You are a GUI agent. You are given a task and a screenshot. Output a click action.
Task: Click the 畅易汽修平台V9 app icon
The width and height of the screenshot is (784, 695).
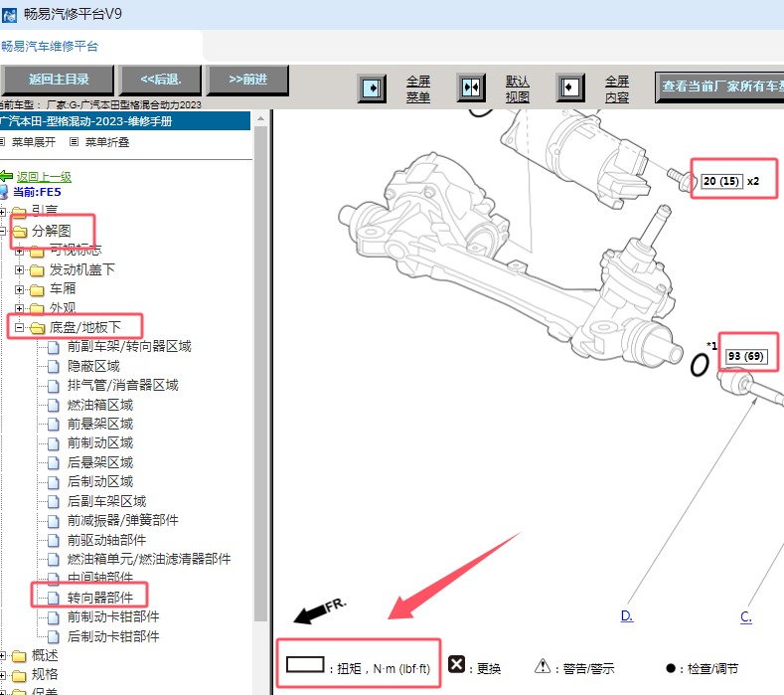(x=9, y=15)
